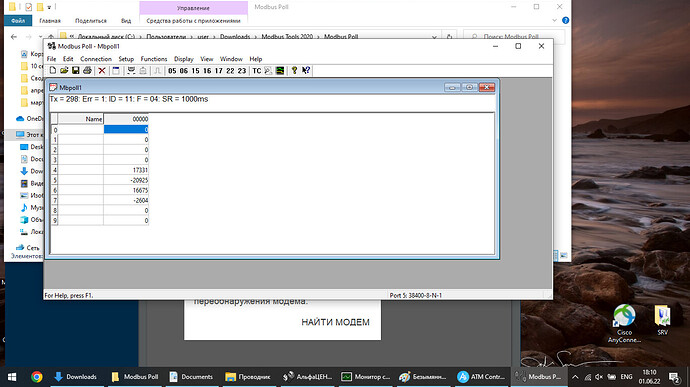Click the НАЙТИ МОДЕМ button
Screen dimensions: 690x387
[x=335, y=322]
